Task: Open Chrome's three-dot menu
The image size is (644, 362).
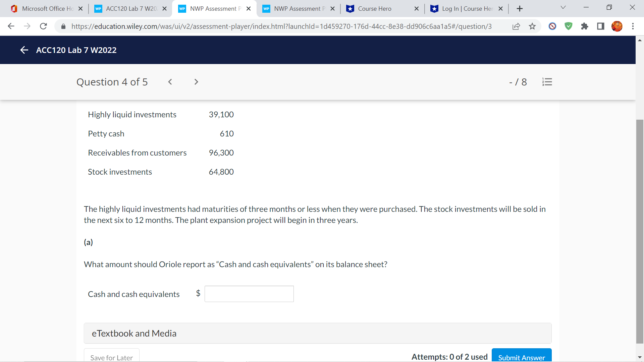Action: tap(633, 26)
